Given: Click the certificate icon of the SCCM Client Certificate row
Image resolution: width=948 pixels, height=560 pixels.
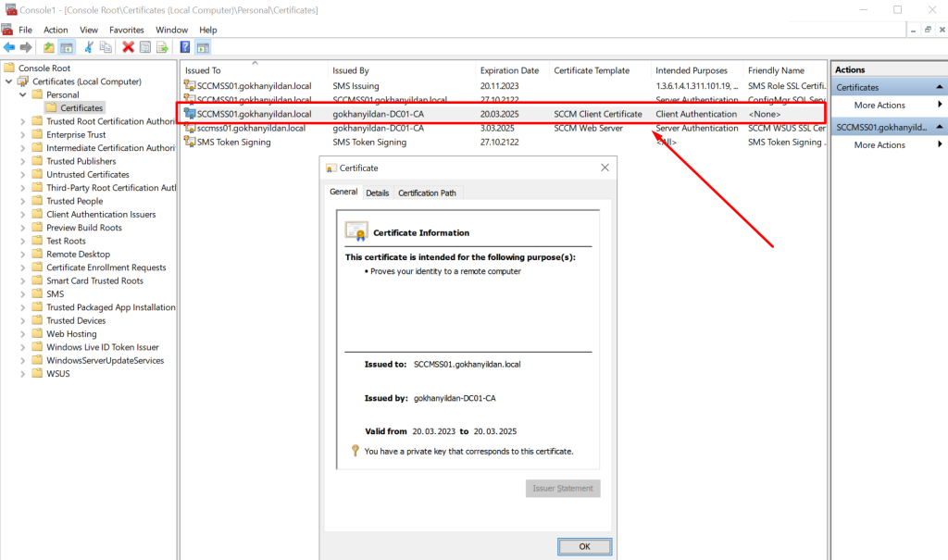Looking at the screenshot, I should pos(190,114).
